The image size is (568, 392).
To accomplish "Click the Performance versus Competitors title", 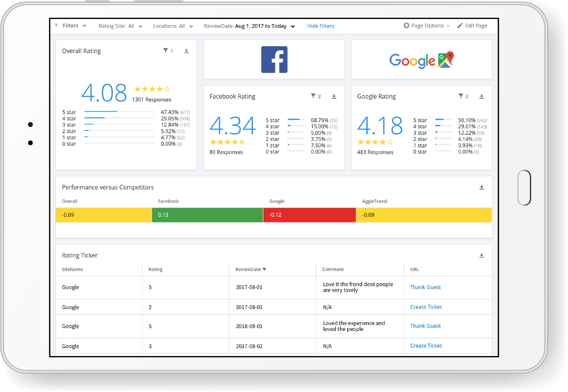I will tap(107, 187).
